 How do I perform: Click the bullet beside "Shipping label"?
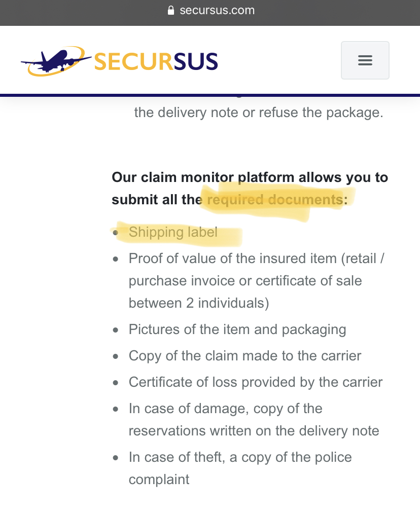tap(116, 233)
